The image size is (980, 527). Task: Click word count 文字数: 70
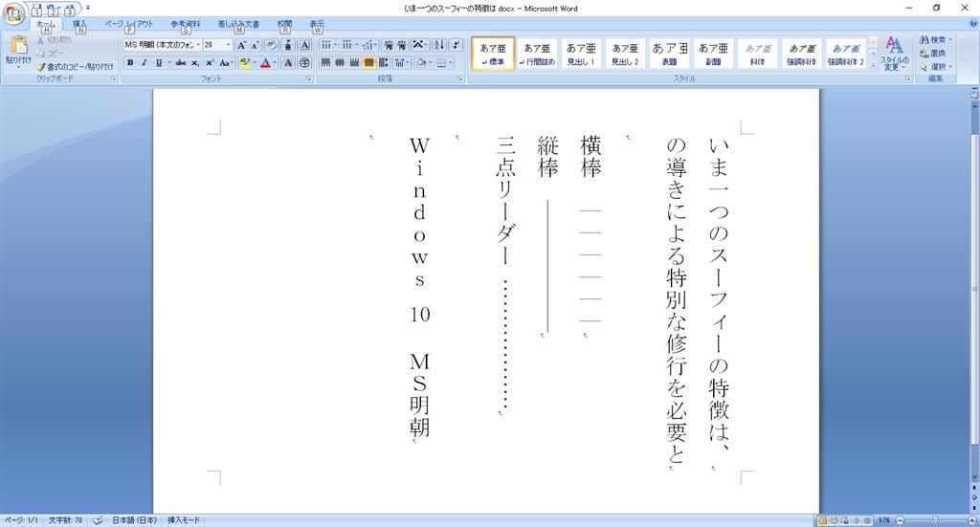(x=66, y=520)
